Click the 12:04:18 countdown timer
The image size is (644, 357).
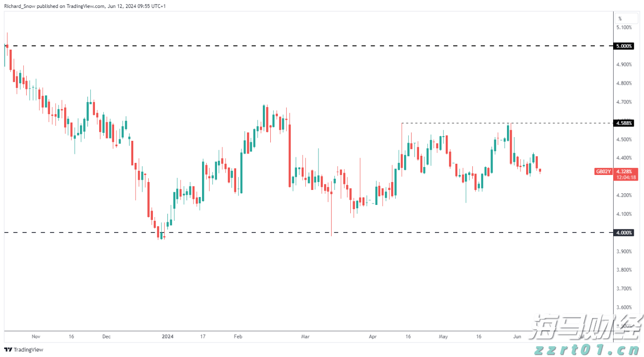pyautogui.click(x=625, y=177)
